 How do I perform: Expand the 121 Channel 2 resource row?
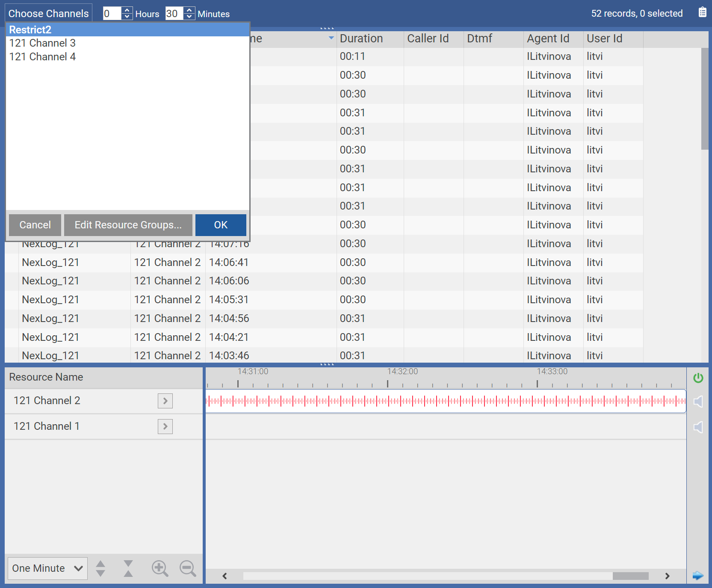[165, 401]
